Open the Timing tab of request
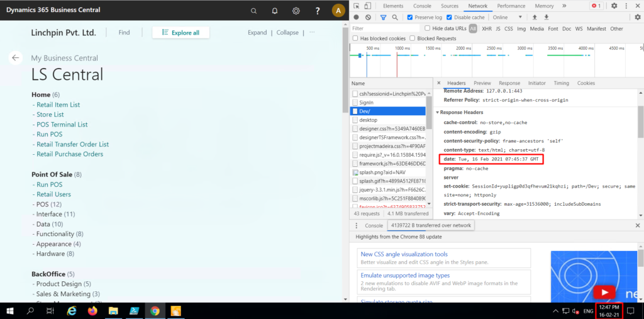644x319 pixels. pos(561,83)
